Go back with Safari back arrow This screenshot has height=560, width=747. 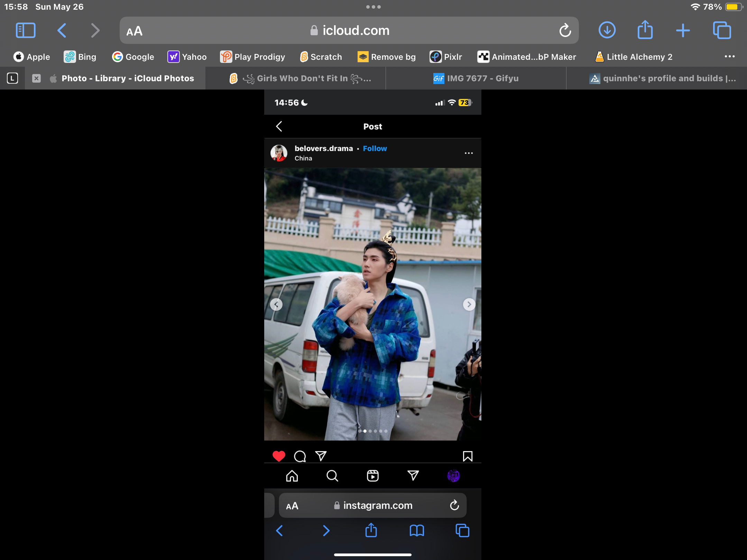[x=62, y=30]
